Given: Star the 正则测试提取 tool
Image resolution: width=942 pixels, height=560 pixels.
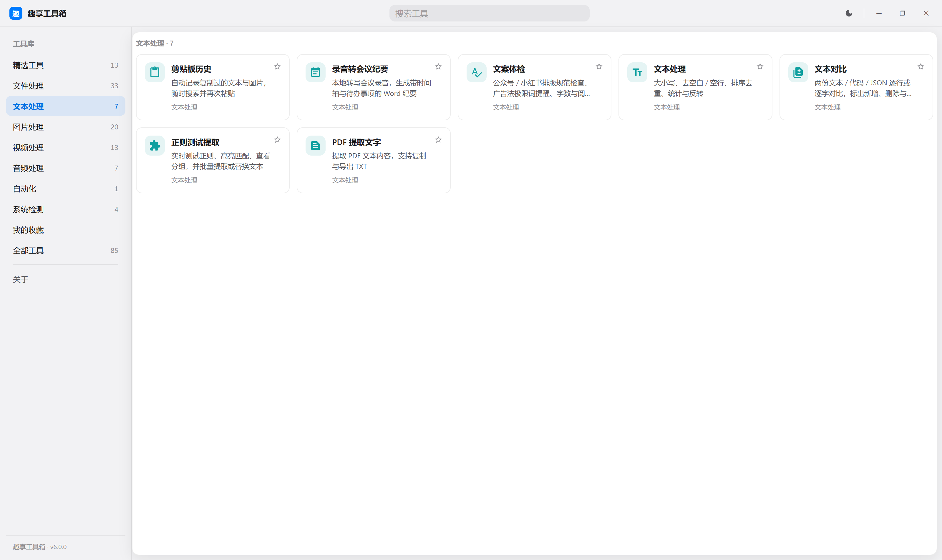Looking at the screenshot, I should (277, 140).
